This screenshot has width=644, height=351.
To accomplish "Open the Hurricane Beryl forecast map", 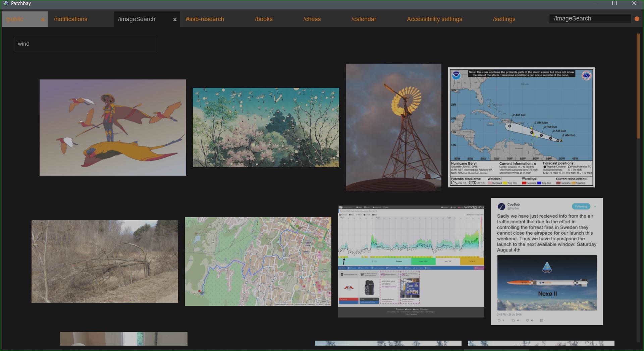I will 521,127.
